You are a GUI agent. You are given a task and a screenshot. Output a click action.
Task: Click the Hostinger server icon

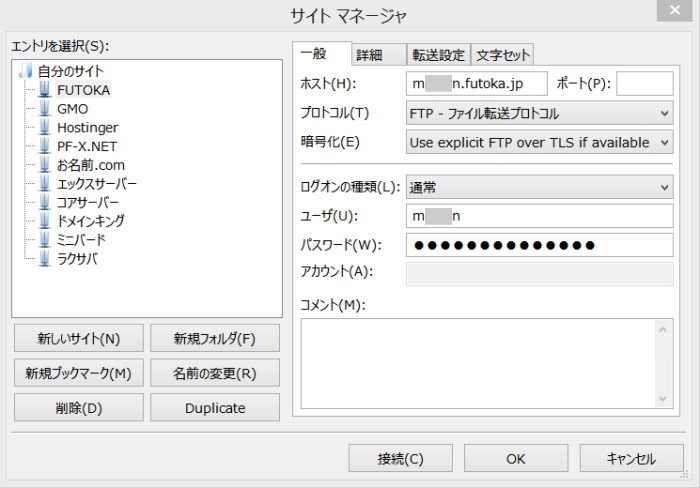(44, 127)
